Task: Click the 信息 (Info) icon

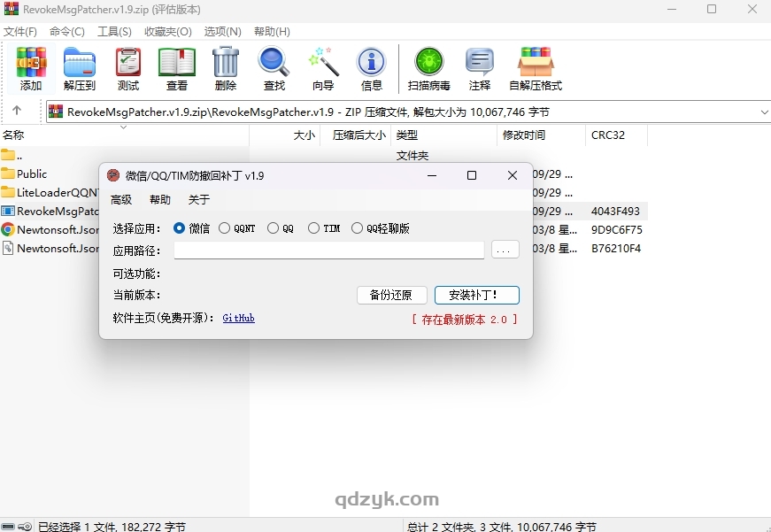Action: pos(371,68)
